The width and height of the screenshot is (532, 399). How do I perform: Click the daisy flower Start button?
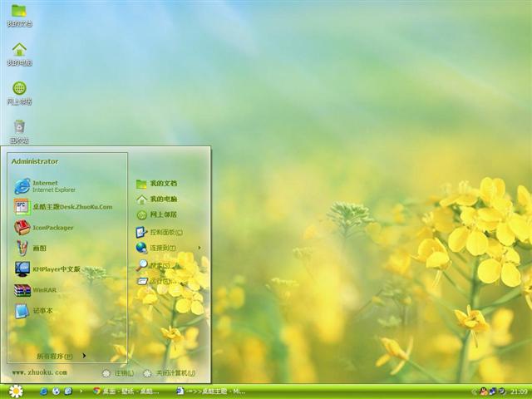(16, 392)
